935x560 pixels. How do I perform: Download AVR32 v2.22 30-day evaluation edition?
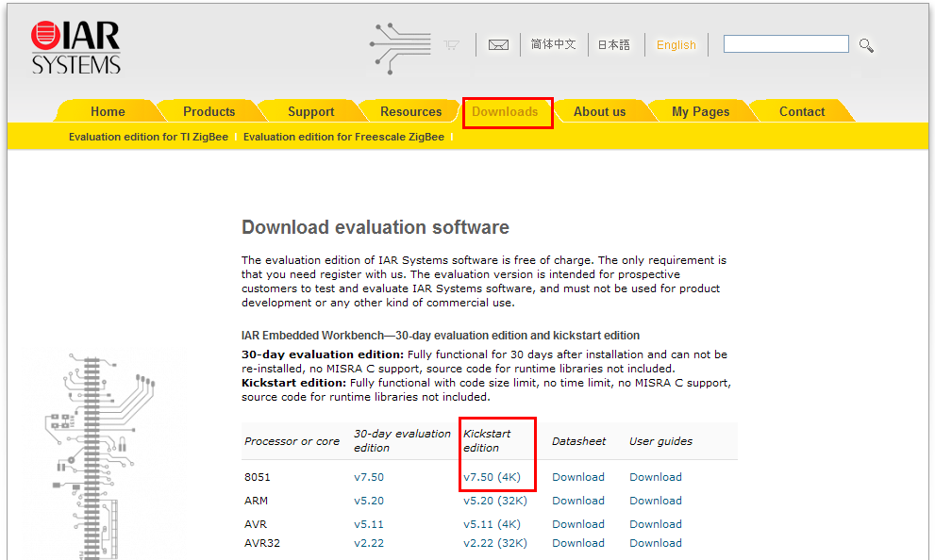tap(369, 543)
